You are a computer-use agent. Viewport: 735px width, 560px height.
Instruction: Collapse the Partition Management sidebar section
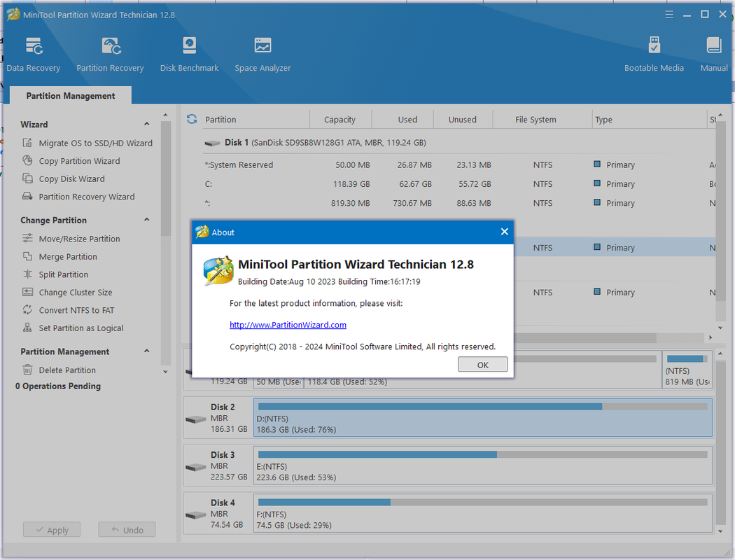pyautogui.click(x=147, y=351)
